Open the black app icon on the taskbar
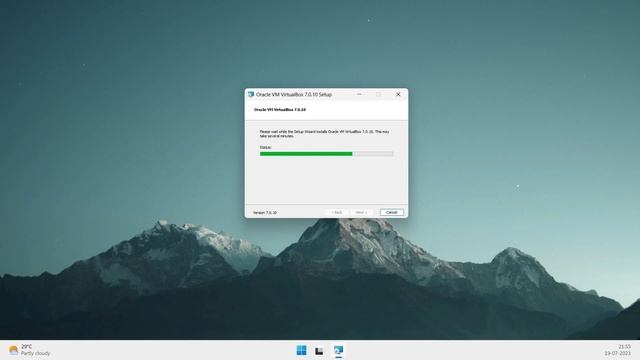 click(x=319, y=351)
